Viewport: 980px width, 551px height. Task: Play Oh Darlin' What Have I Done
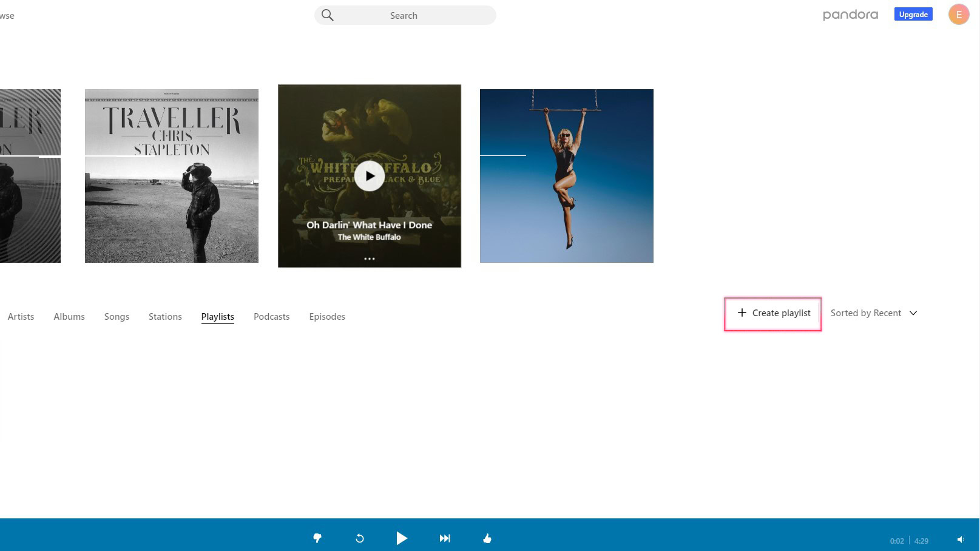[x=370, y=176]
